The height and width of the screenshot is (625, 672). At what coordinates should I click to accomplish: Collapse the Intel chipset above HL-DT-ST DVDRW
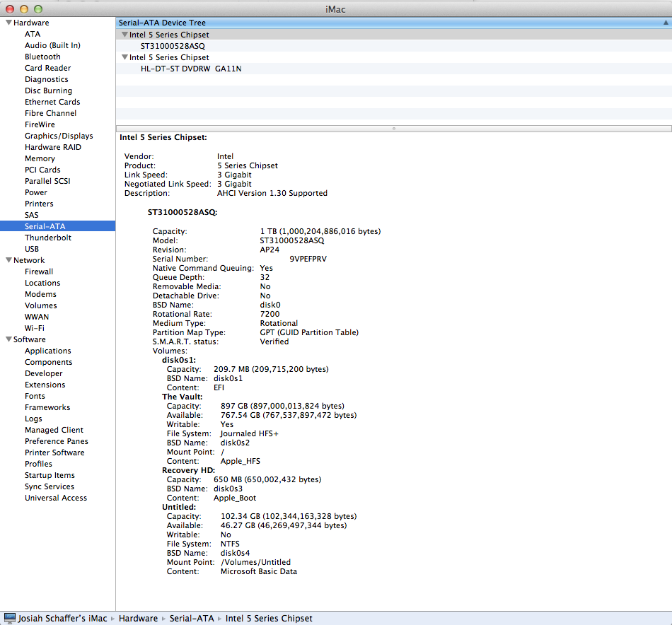point(124,57)
